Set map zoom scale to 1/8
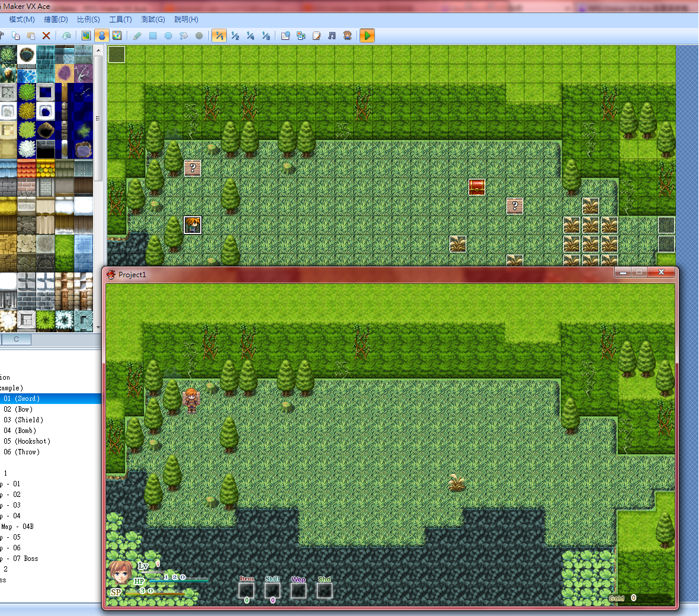The width and height of the screenshot is (699, 616). [266, 36]
